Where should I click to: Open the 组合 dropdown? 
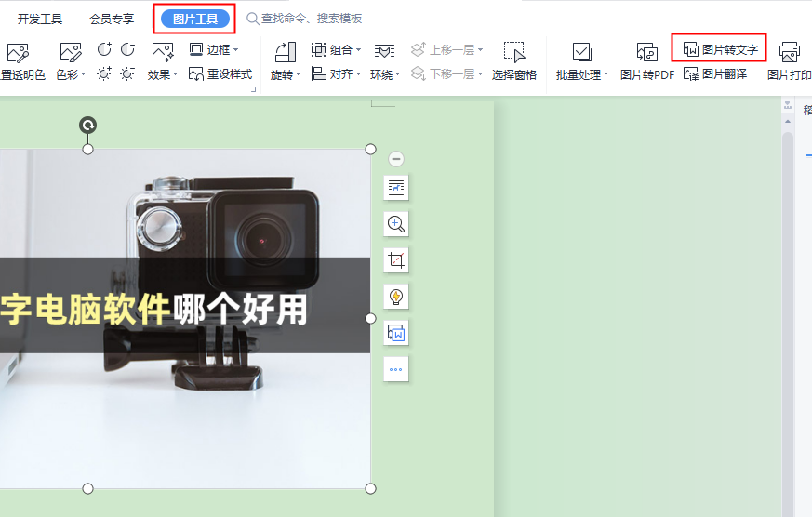tap(336, 49)
